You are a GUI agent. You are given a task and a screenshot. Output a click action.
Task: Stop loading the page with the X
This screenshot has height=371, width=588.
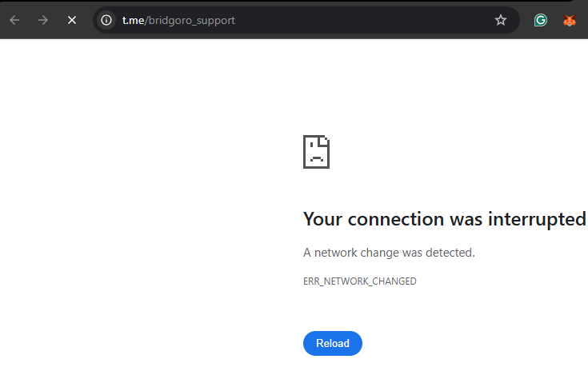pyautogui.click(x=72, y=20)
